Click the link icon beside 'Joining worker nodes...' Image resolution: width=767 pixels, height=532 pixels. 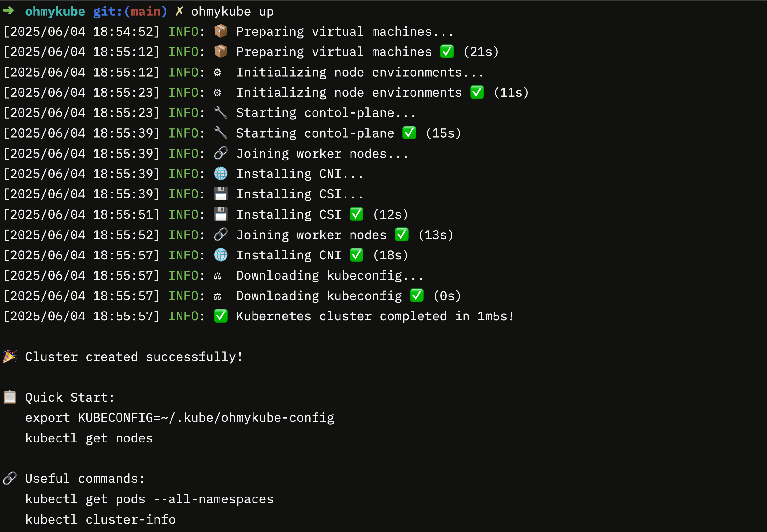pos(221,153)
